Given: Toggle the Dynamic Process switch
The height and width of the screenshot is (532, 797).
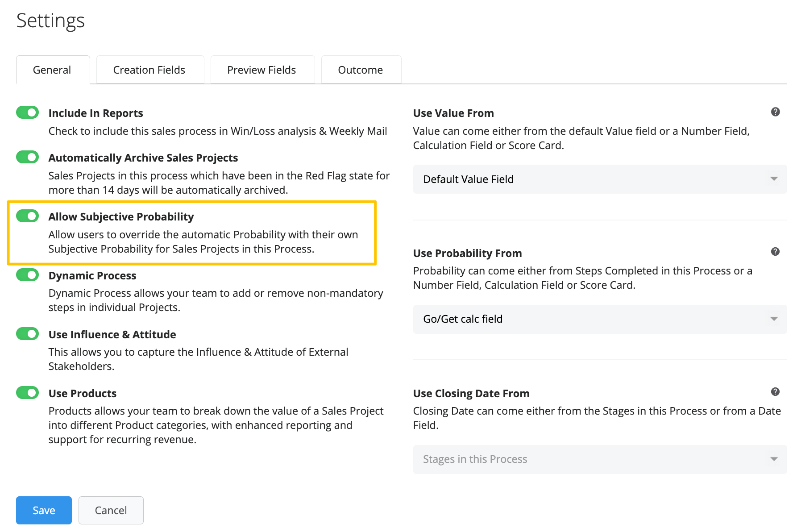Looking at the screenshot, I should point(28,275).
